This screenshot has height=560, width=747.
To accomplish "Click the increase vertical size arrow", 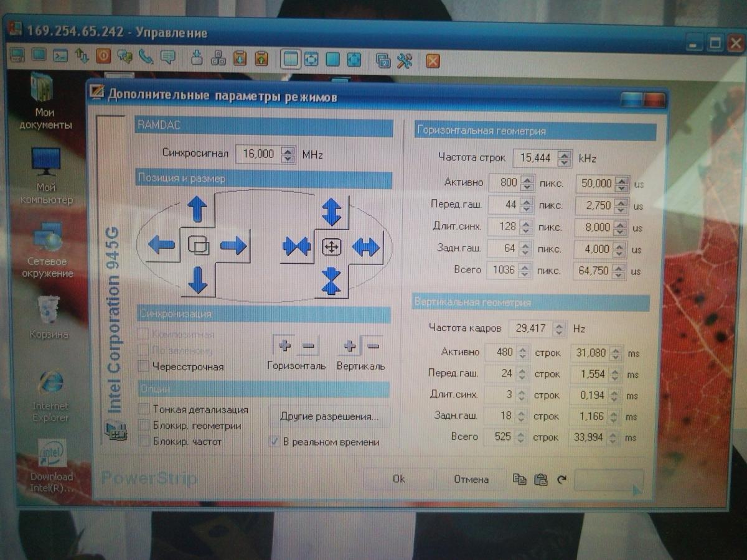I will pos(331,211).
